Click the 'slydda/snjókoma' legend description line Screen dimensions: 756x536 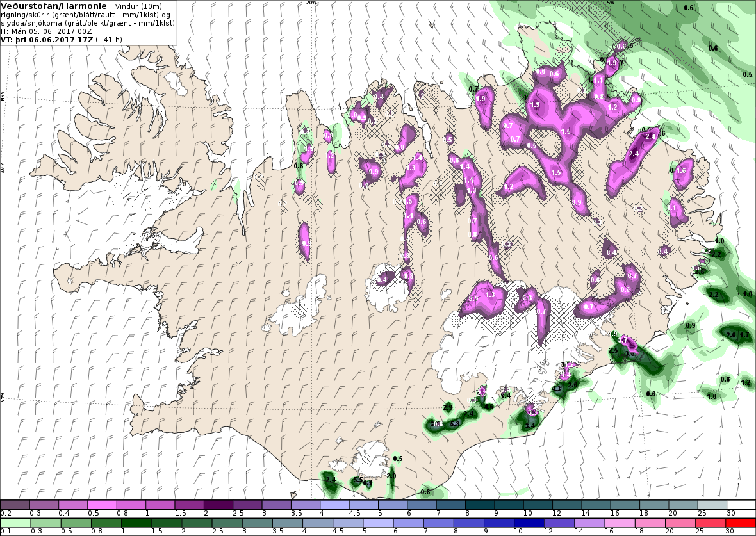pyautogui.click(x=88, y=23)
